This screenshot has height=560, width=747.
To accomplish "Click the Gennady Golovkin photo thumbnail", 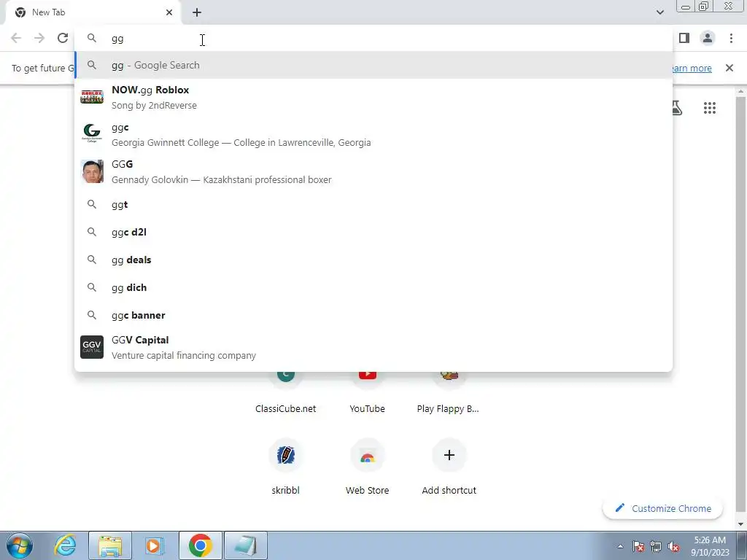I will (92, 171).
